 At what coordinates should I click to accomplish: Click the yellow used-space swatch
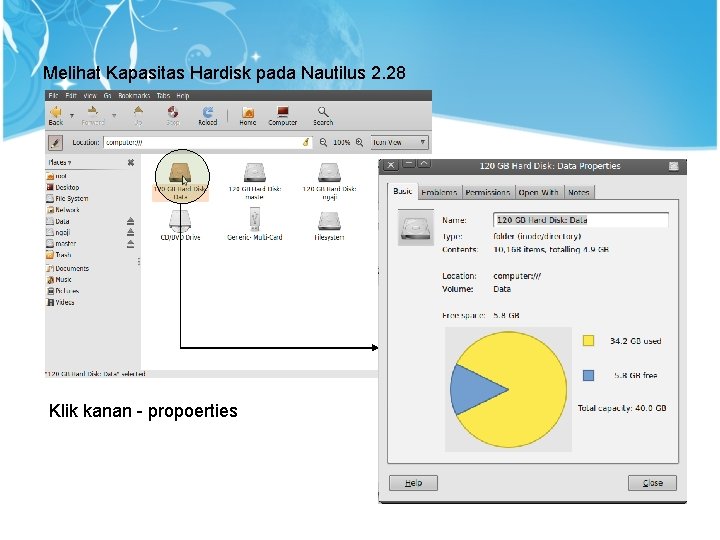588,341
